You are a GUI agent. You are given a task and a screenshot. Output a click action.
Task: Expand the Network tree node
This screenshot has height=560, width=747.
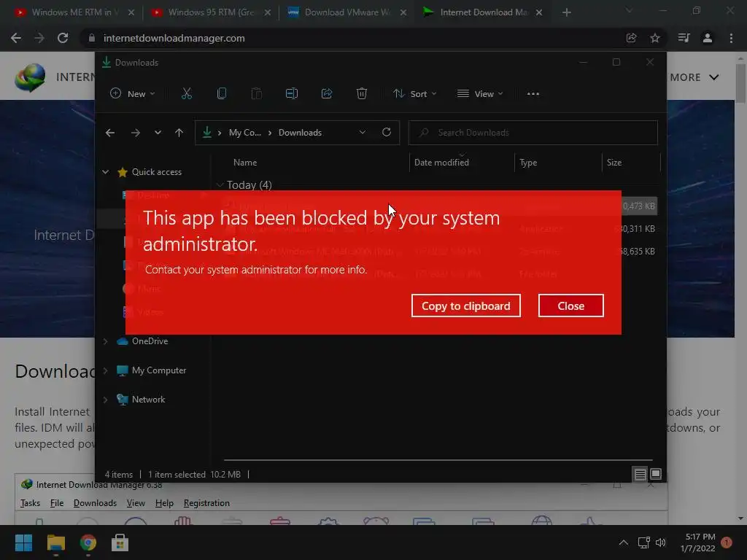pyautogui.click(x=105, y=400)
